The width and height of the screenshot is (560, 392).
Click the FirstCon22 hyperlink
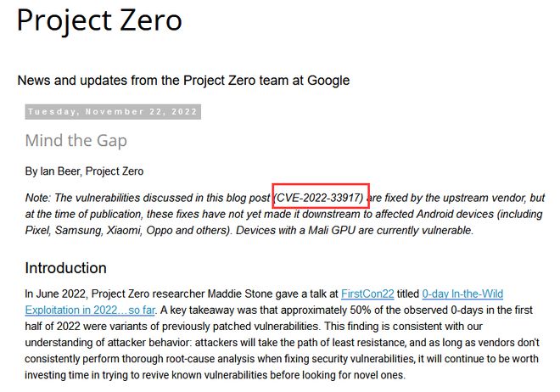pyautogui.click(x=367, y=294)
